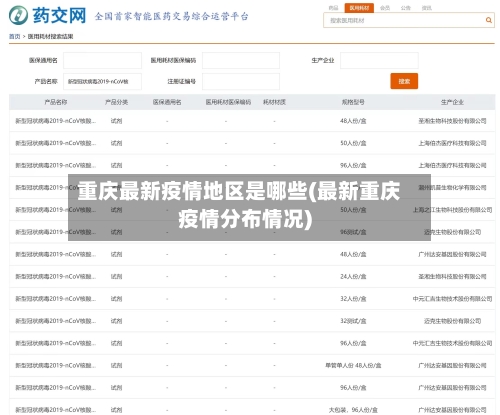
Task: Click the 药交网 site logo
Action: coord(47,15)
